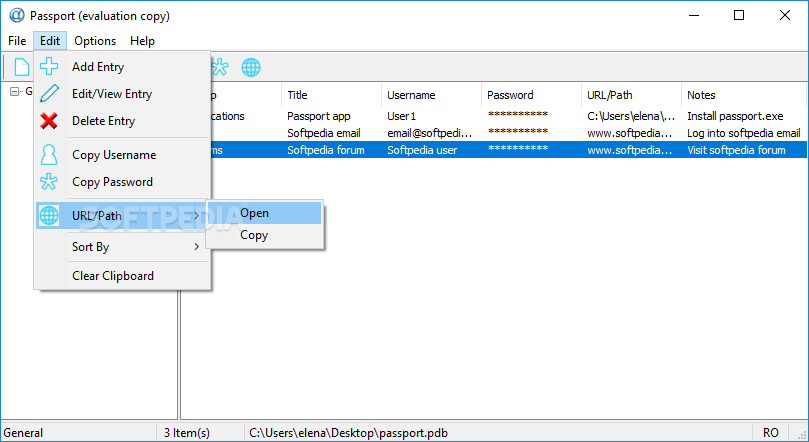Click the masked password of Passport app
The width and height of the screenshot is (809, 442).
click(x=517, y=116)
